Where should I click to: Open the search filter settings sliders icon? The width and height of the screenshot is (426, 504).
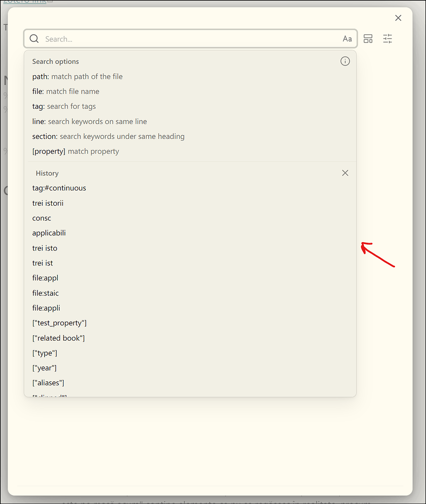click(x=388, y=38)
